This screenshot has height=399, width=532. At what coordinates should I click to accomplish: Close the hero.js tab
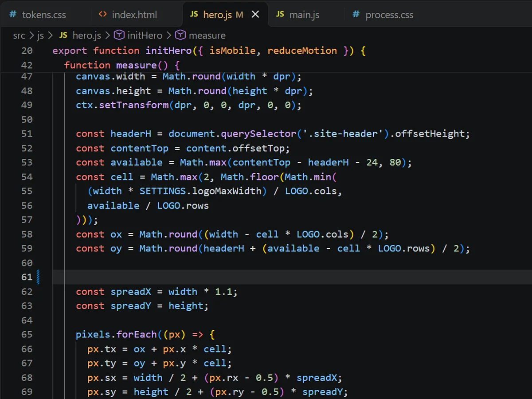pyautogui.click(x=255, y=15)
